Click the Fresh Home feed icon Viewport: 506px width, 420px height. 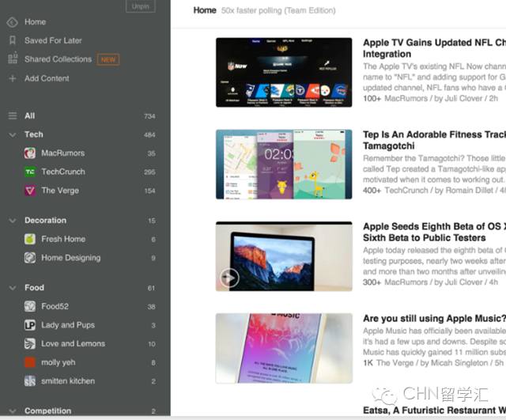pos(30,239)
